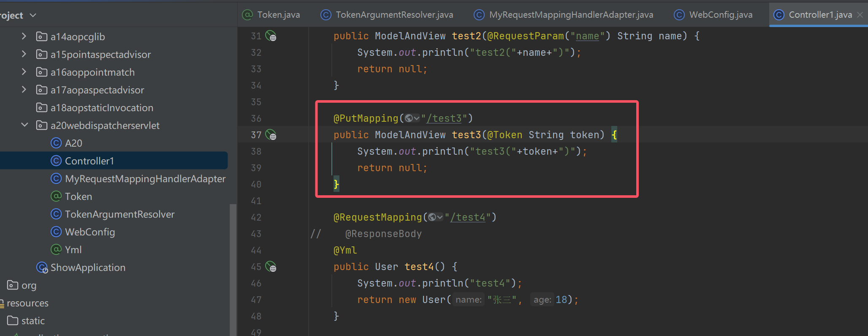Click the static folder icon
This screenshot has width=868, height=336.
click(13, 321)
